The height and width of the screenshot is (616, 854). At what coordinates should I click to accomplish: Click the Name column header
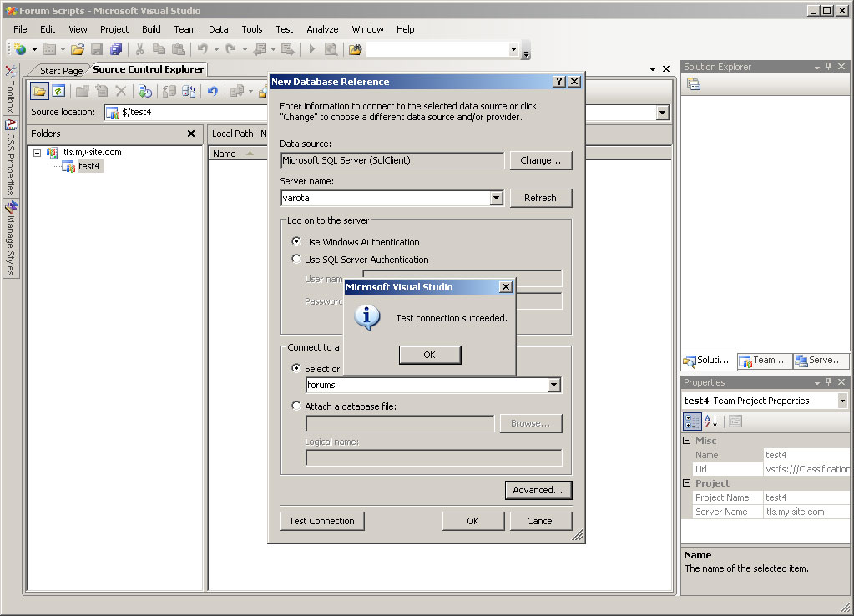click(x=237, y=154)
